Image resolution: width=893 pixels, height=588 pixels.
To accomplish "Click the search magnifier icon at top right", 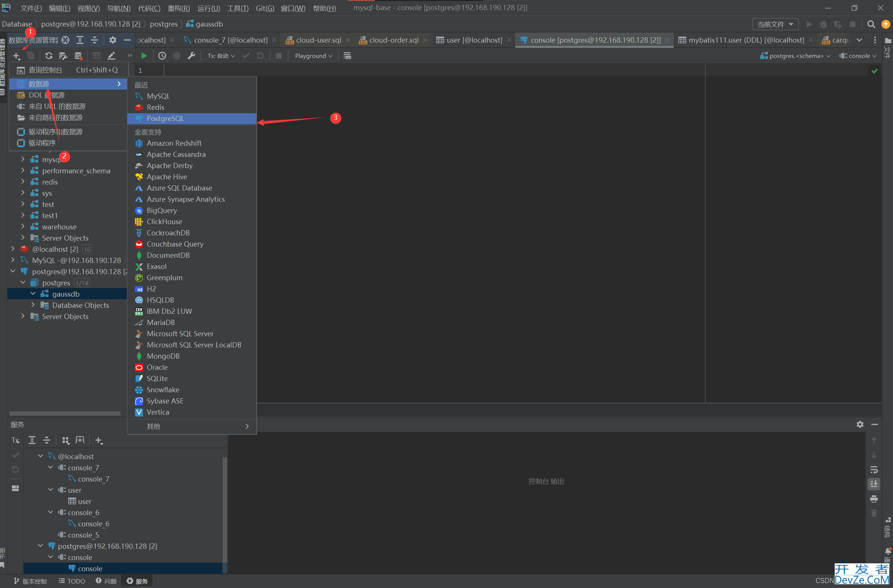I will pos(871,24).
